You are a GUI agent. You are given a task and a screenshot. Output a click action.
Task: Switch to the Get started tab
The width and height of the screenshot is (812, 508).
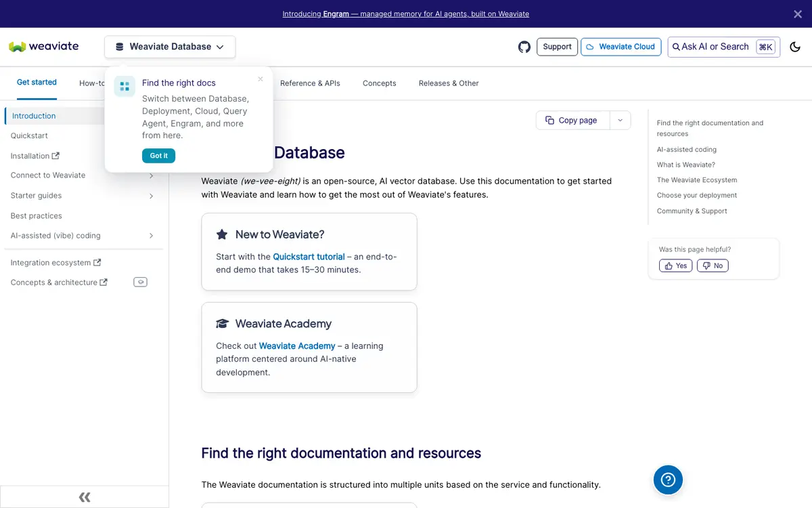coord(37,83)
